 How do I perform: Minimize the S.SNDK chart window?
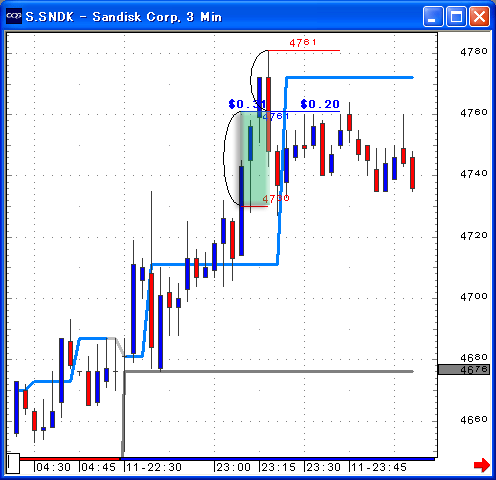click(433, 16)
